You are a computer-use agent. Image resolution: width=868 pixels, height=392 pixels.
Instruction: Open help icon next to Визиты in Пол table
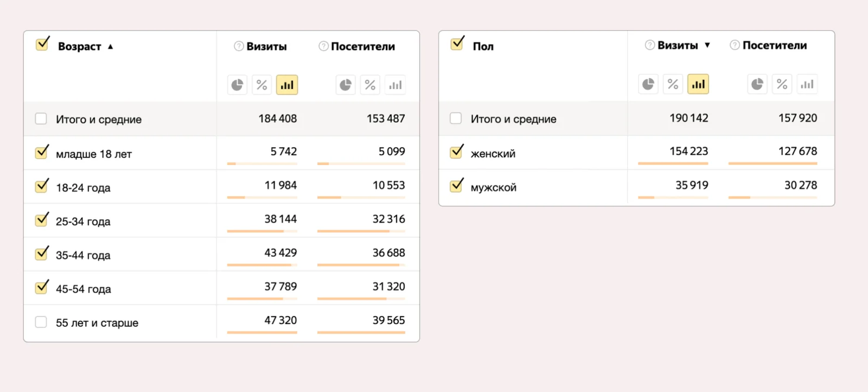650,45
